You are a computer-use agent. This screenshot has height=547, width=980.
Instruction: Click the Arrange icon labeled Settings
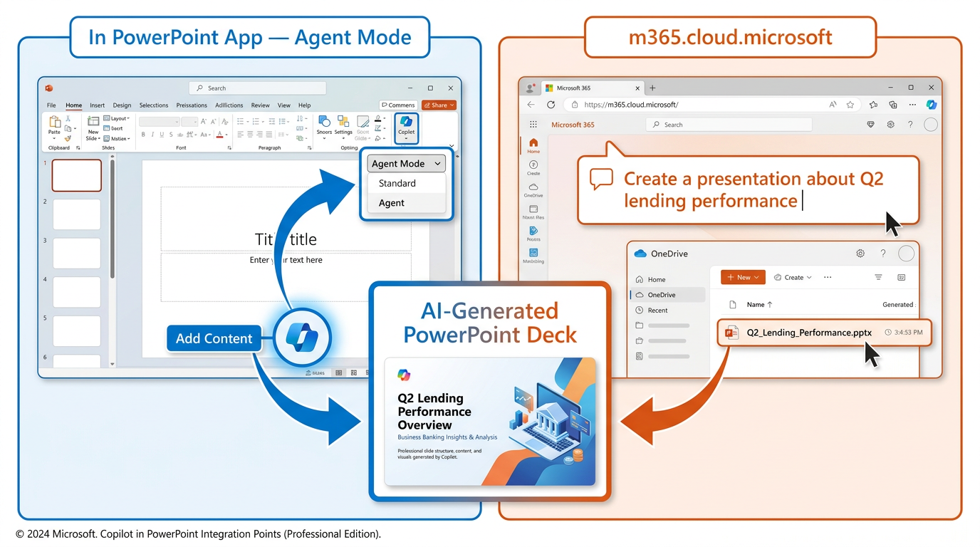click(x=343, y=122)
